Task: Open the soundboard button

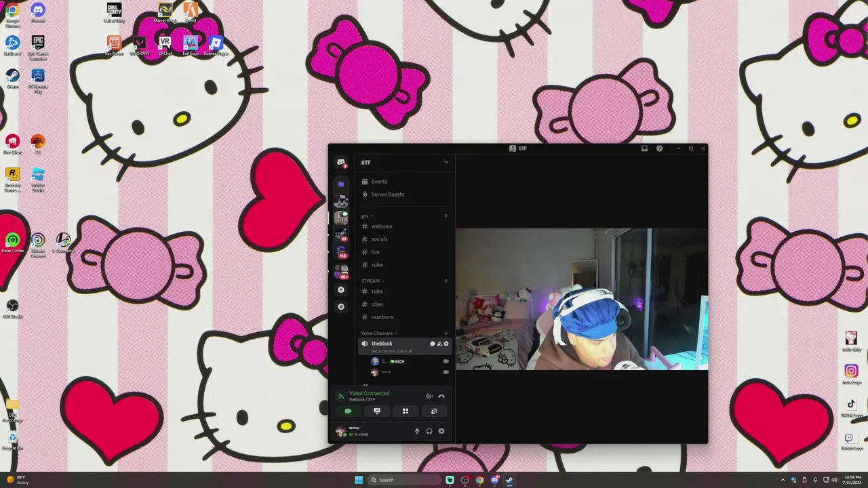Action: tap(434, 411)
